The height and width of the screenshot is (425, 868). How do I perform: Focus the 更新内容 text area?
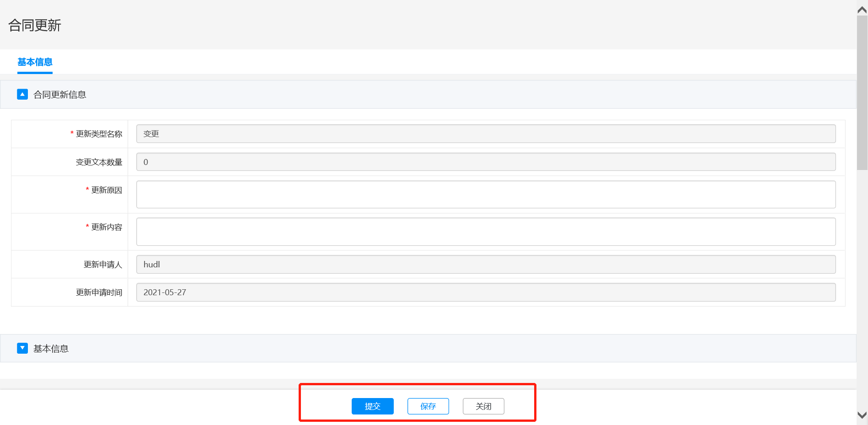pyautogui.click(x=486, y=232)
